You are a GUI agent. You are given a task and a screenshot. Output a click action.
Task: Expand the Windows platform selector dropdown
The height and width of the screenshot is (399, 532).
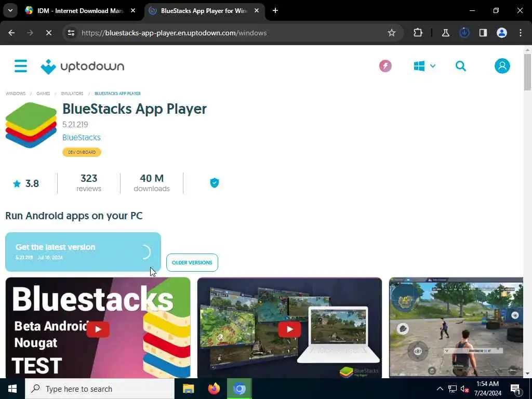point(424,66)
